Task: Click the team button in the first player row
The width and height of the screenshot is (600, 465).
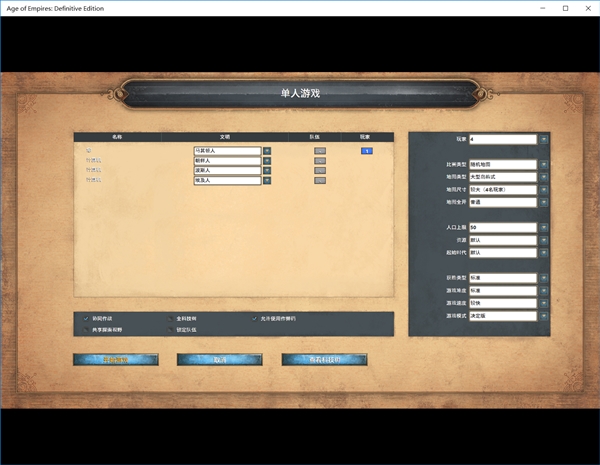Action: pos(320,151)
